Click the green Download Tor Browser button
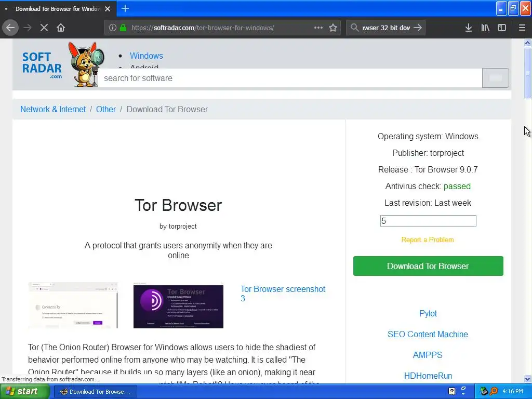The height and width of the screenshot is (399, 532). point(428,266)
